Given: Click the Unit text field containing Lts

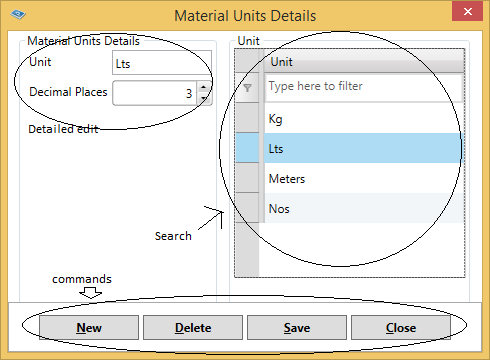Looking at the screenshot, I should click(x=162, y=63).
